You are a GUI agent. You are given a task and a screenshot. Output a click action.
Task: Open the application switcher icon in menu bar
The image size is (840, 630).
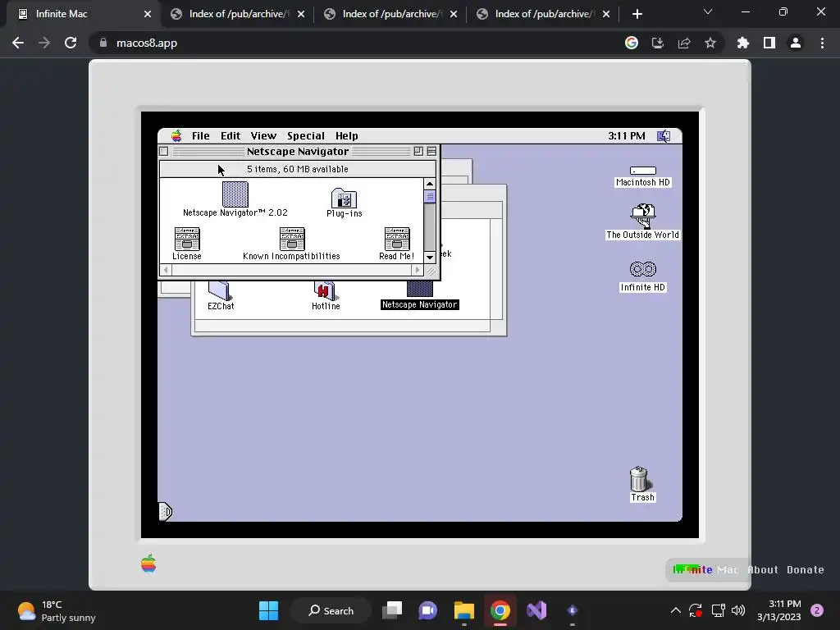point(664,136)
